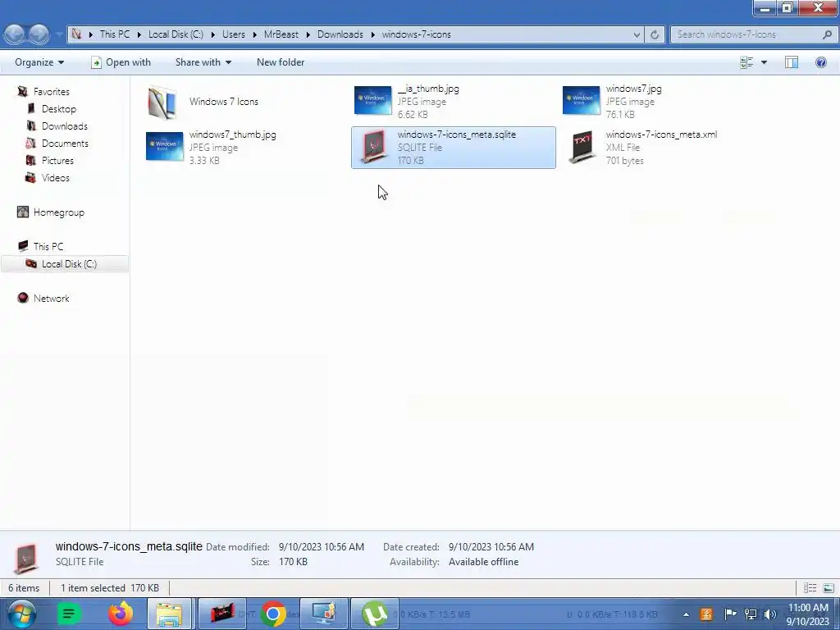Viewport: 840px width, 630px height.
Task: Click Local Disk (C:) in the address path
Action: pyautogui.click(x=176, y=34)
